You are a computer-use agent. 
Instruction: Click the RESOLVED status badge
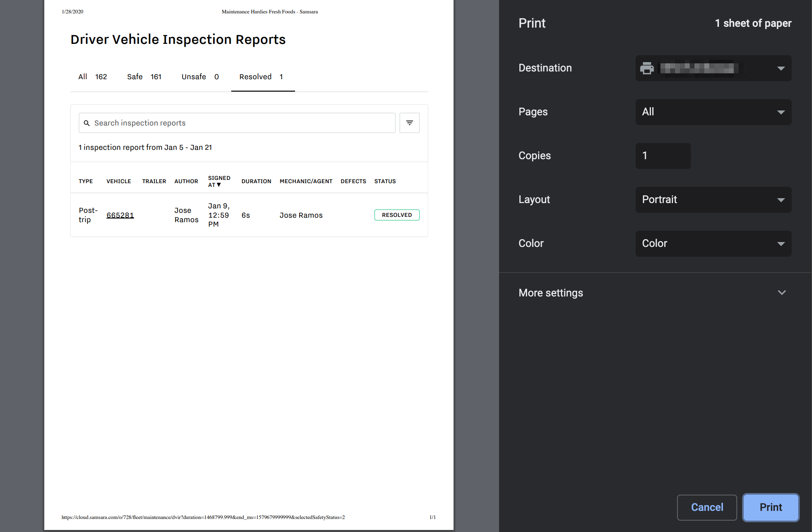[397, 215]
